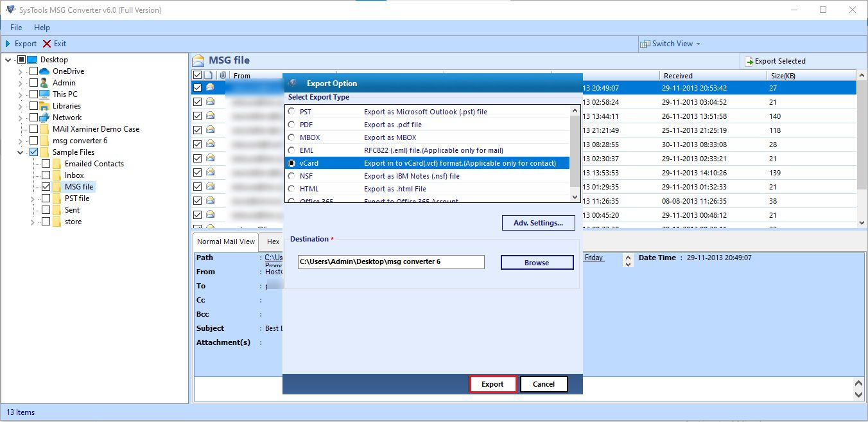The image size is (868, 422).
Task: Check the OneDrive checkbox in tree
Action: [33, 71]
